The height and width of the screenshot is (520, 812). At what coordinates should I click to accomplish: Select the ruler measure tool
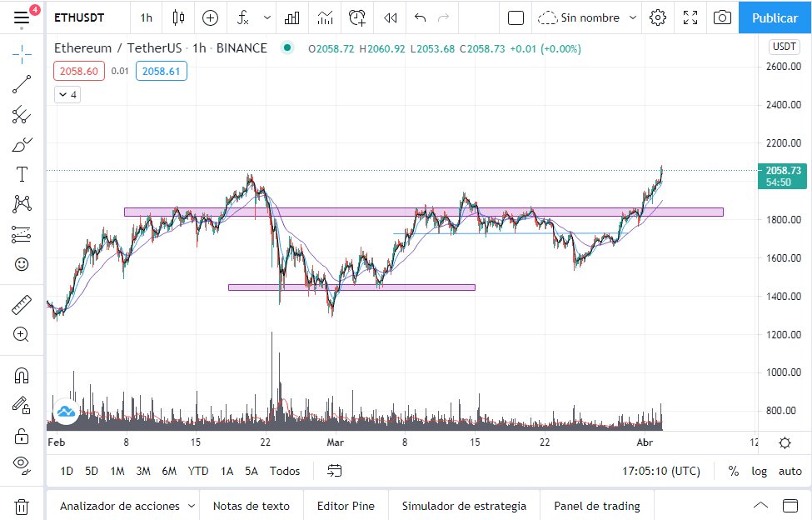[x=21, y=305]
